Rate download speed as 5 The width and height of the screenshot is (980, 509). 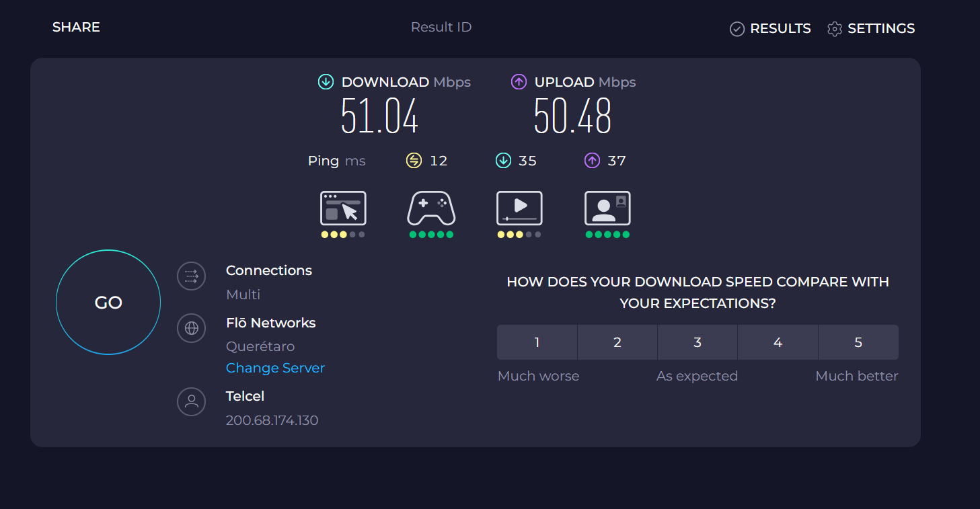[858, 342]
